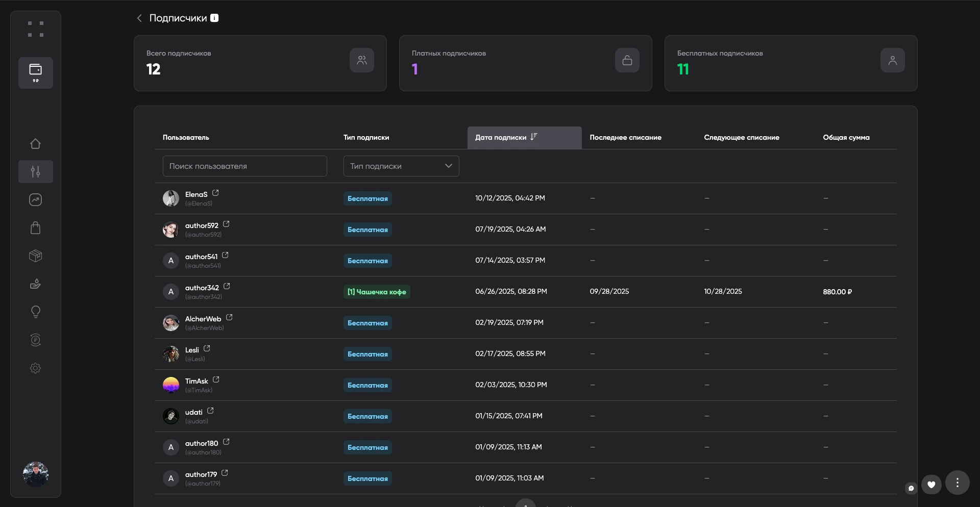The height and width of the screenshot is (507, 980).
Task: Click the user profile avatar in sidebar
Action: (x=35, y=474)
